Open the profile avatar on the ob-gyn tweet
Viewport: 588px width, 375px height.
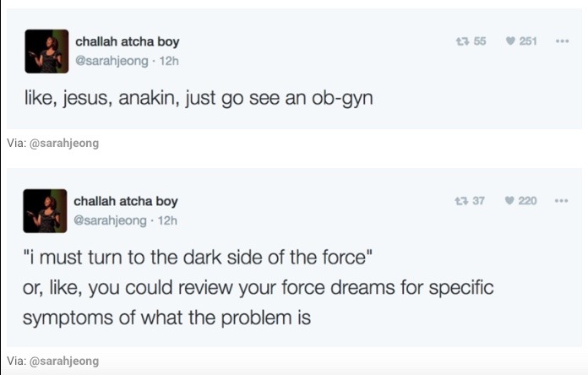click(x=46, y=51)
